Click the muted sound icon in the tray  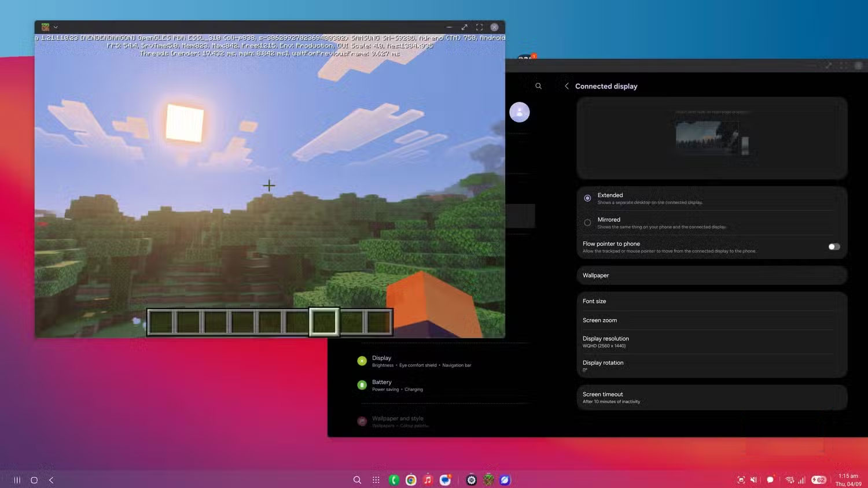pyautogui.click(x=753, y=480)
